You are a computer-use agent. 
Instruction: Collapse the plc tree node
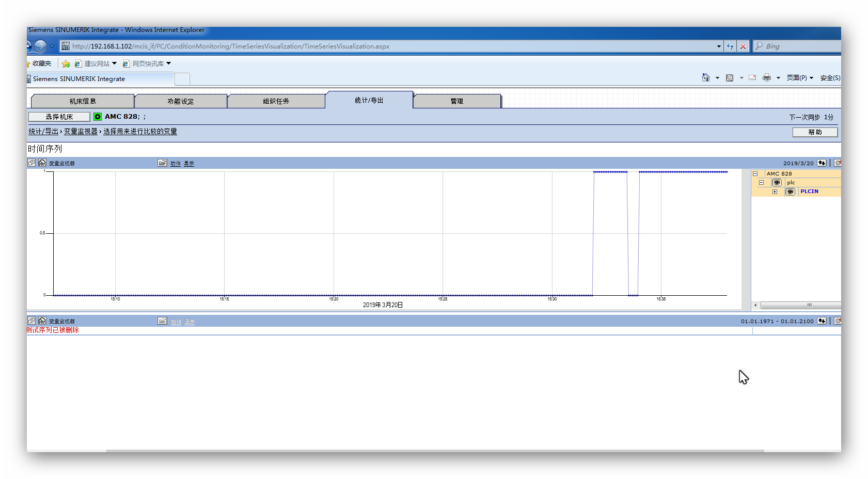point(761,183)
